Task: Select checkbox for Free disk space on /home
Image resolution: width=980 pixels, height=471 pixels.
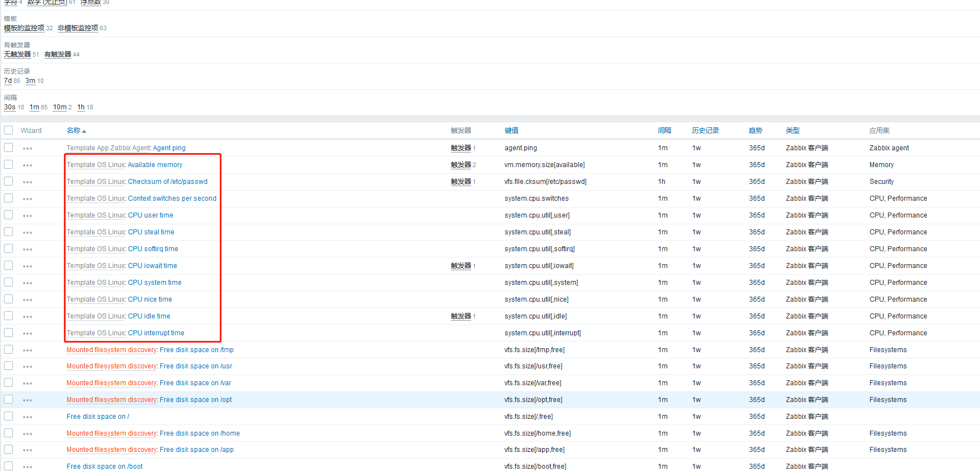Action: click(x=8, y=433)
